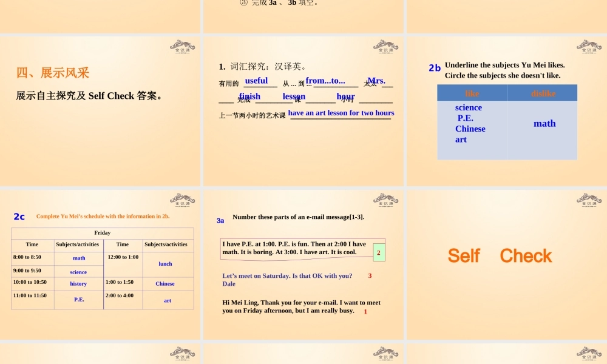
Task: Click 'Number these parts of an e-mail message' instruction
Action: click(x=299, y=217)
